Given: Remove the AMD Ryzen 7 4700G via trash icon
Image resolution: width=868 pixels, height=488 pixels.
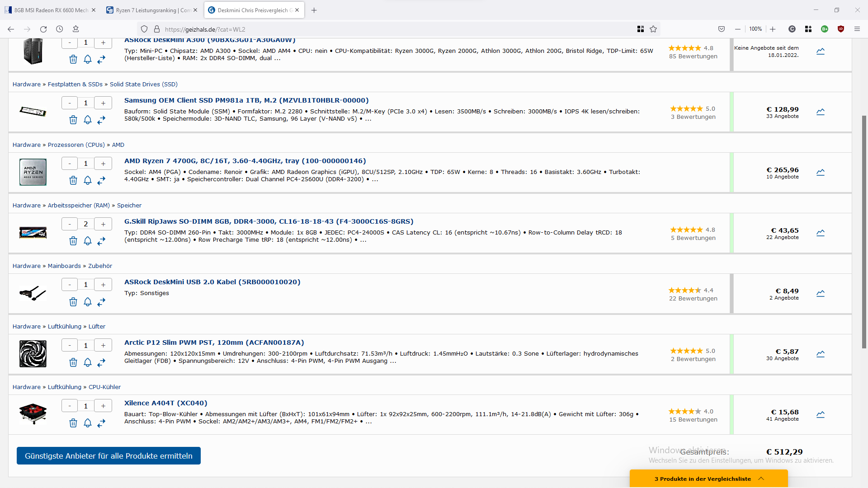Looking at the screenshot, I should (73, 180).
